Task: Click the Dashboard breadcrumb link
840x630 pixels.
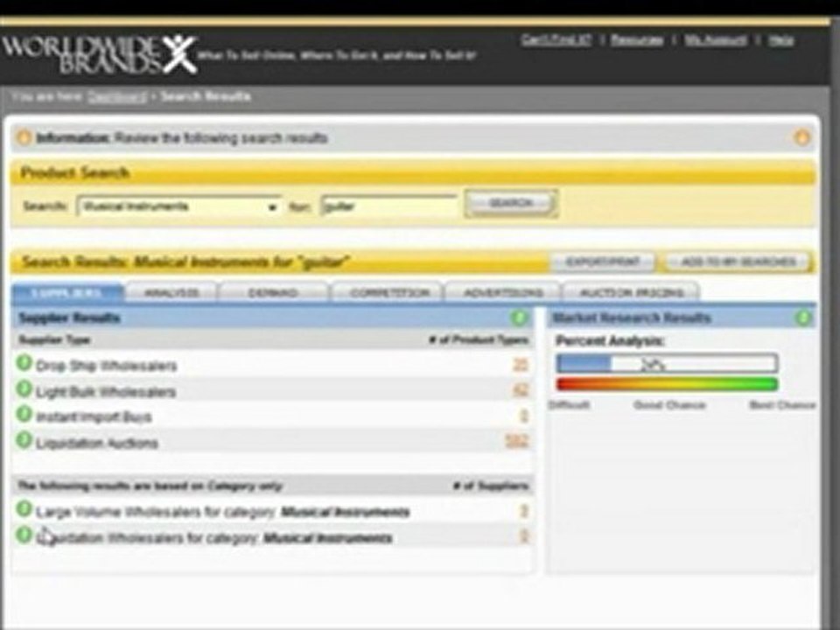Action: [116, 97]
